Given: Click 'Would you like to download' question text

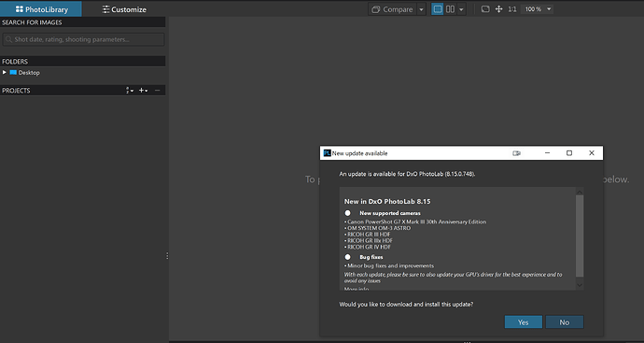Looking at the screenshot, I should (x=406, y=305).
